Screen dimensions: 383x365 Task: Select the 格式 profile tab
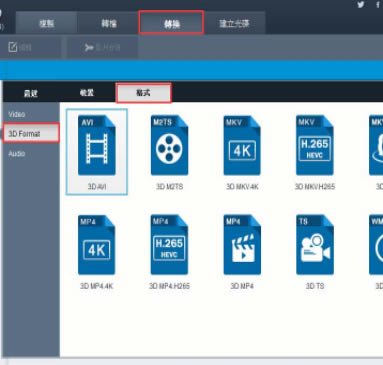click(143, 93)
